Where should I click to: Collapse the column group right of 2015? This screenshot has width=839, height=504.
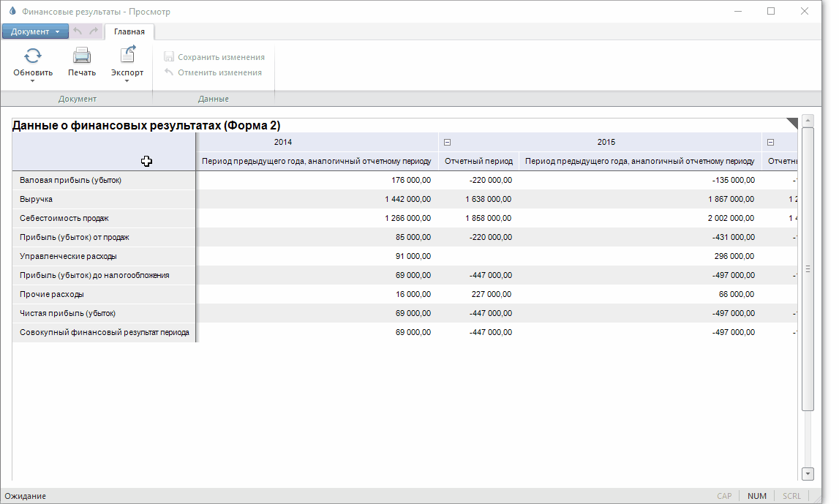click(x=770, y=143)
